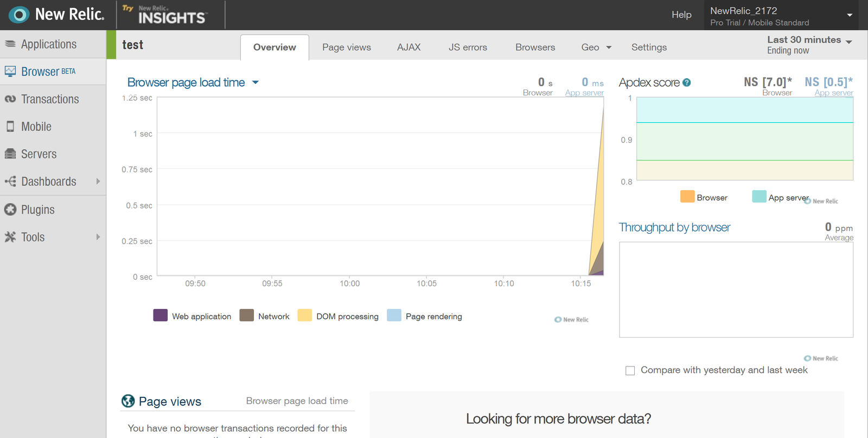Click the Help link in header

click(681, 15)
